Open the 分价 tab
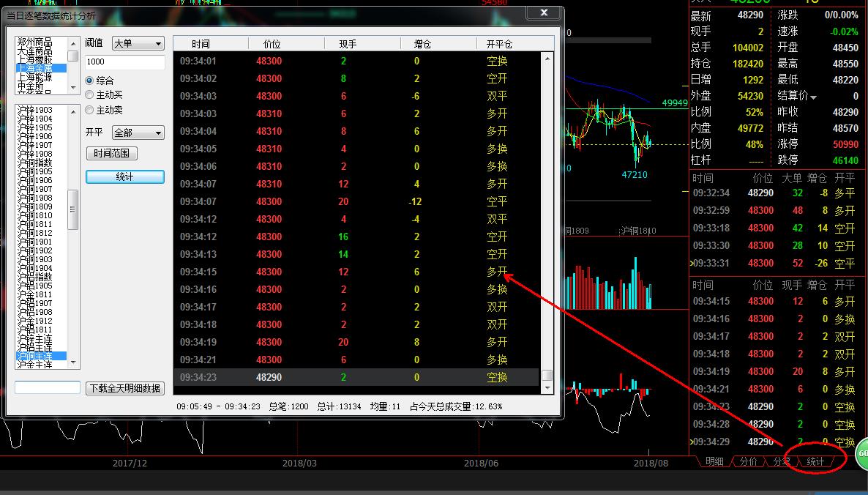This screenshot has height=495, width=868. coord(748,461)
